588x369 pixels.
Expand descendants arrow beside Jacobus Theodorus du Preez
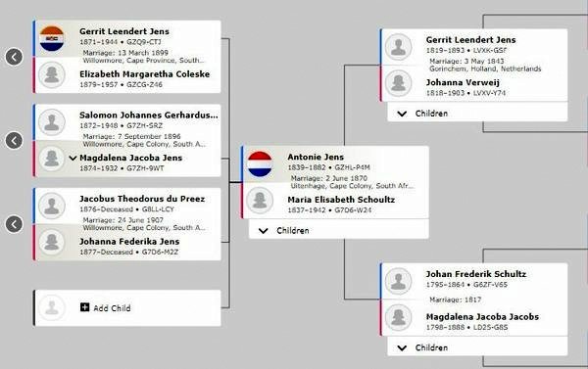point(15,224)
